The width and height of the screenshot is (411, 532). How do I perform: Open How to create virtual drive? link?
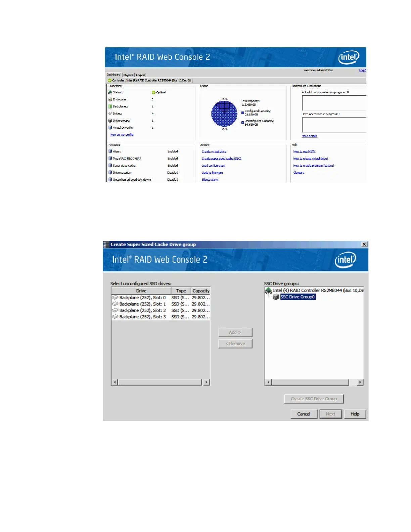[x=311, y=159]
